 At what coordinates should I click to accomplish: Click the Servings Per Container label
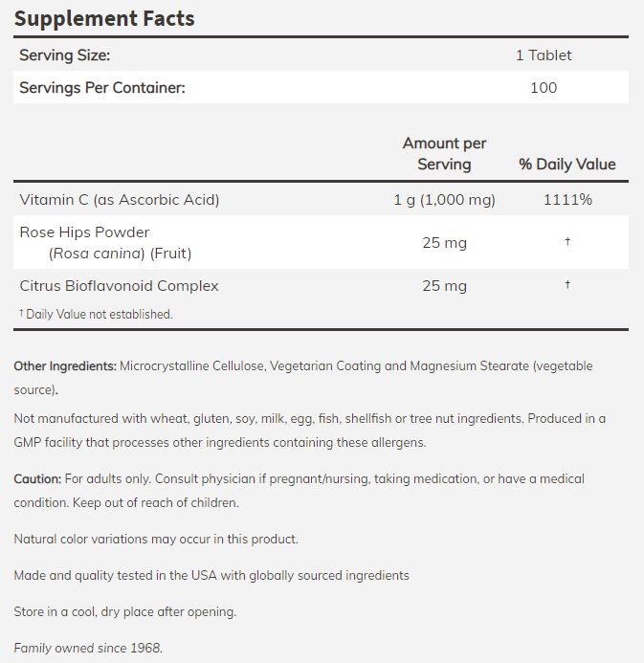point(101,87)
